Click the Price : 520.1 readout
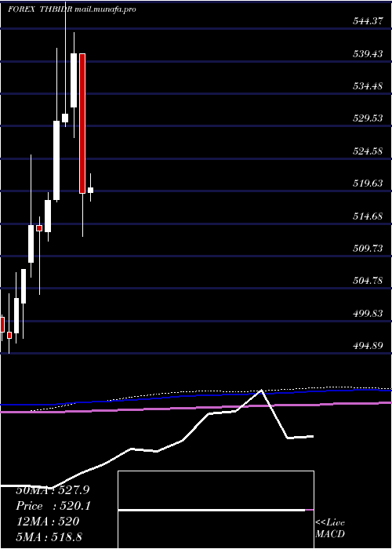The image size is (392, 549). point(53,506)
